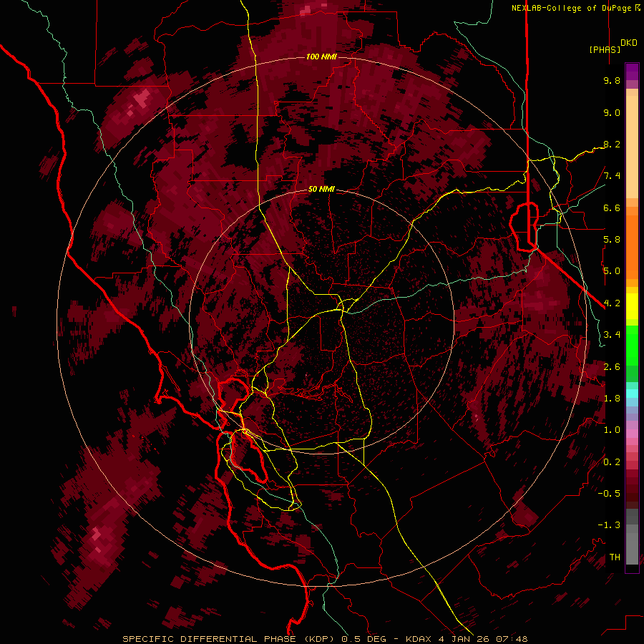The width and height of the screenshot is (644, 644).
Task: Click the 5.0 scale label
Action: tap(612, 271)
